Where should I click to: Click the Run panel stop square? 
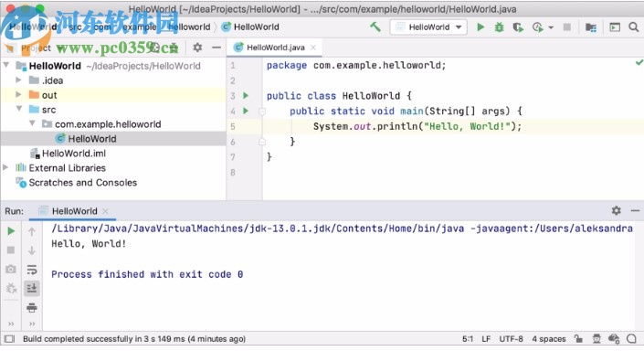point(11,250)
